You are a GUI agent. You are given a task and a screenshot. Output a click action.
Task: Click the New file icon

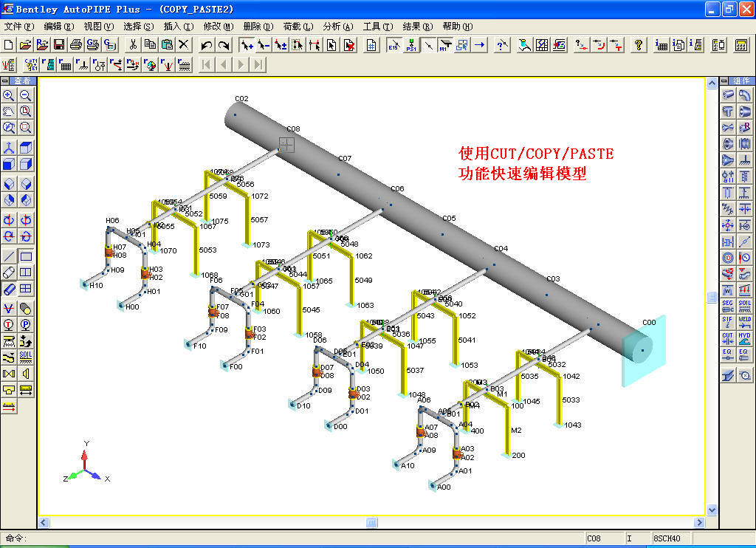[x=8, y=45]
